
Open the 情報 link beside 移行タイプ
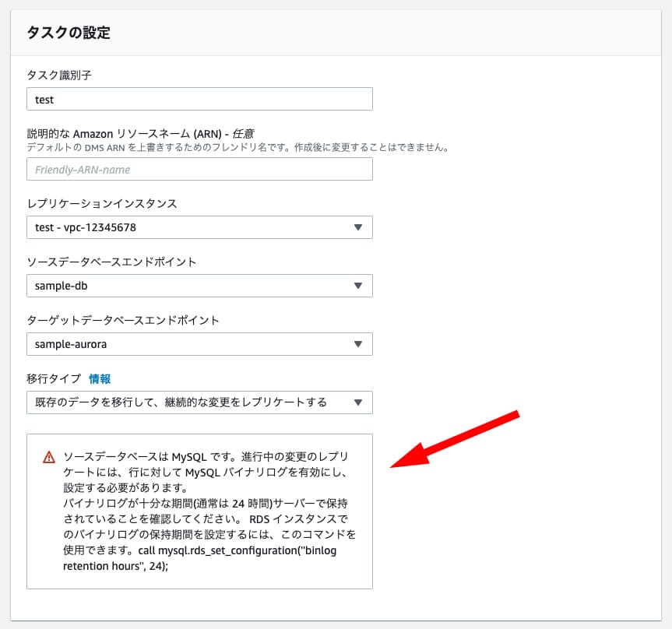[x=100, y=379]
